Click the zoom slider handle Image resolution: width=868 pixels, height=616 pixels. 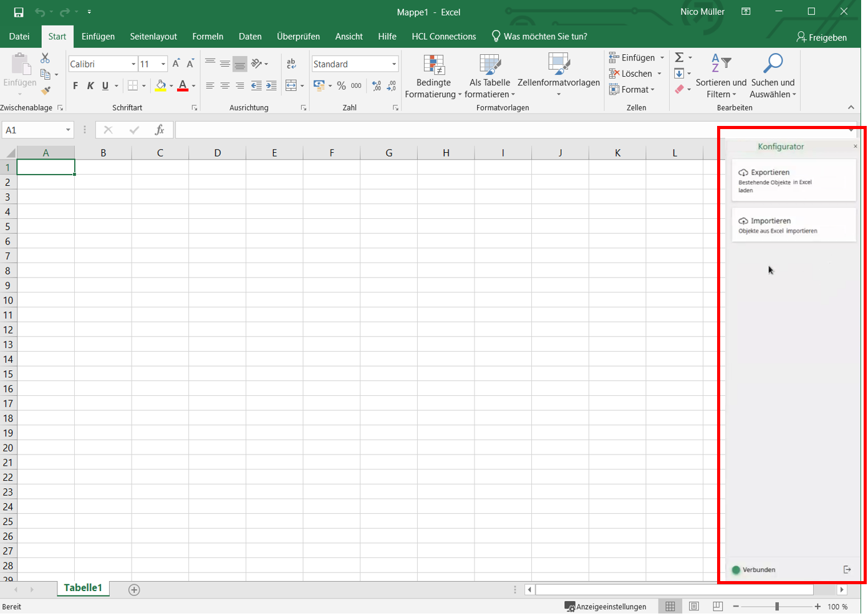[777, 607]
